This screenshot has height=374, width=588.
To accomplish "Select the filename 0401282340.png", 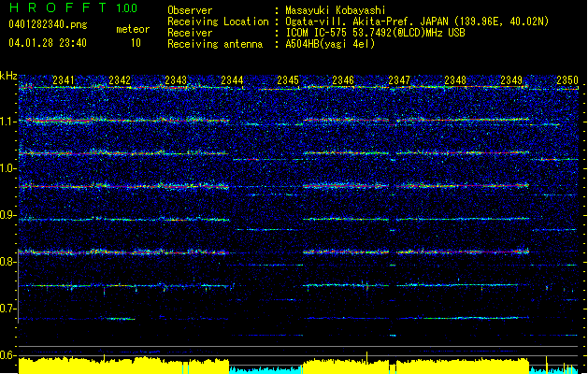I will (x=48, y=24).
